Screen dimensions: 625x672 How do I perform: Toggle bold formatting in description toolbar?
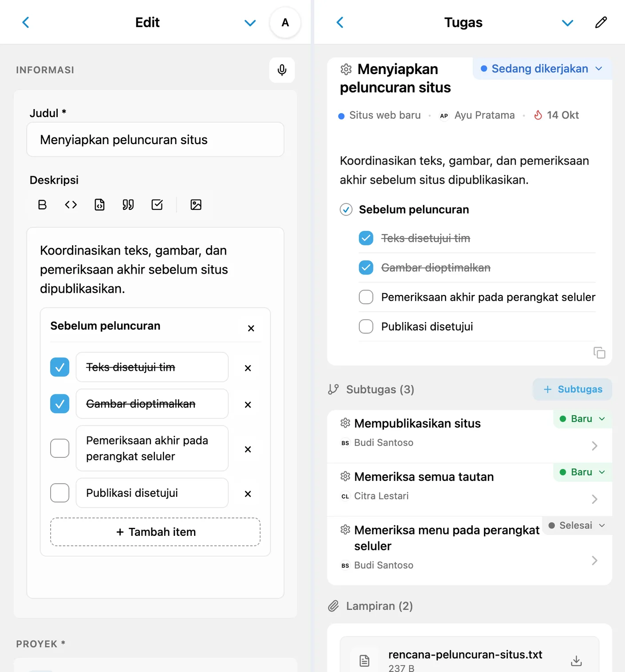[x=43, y=204]
